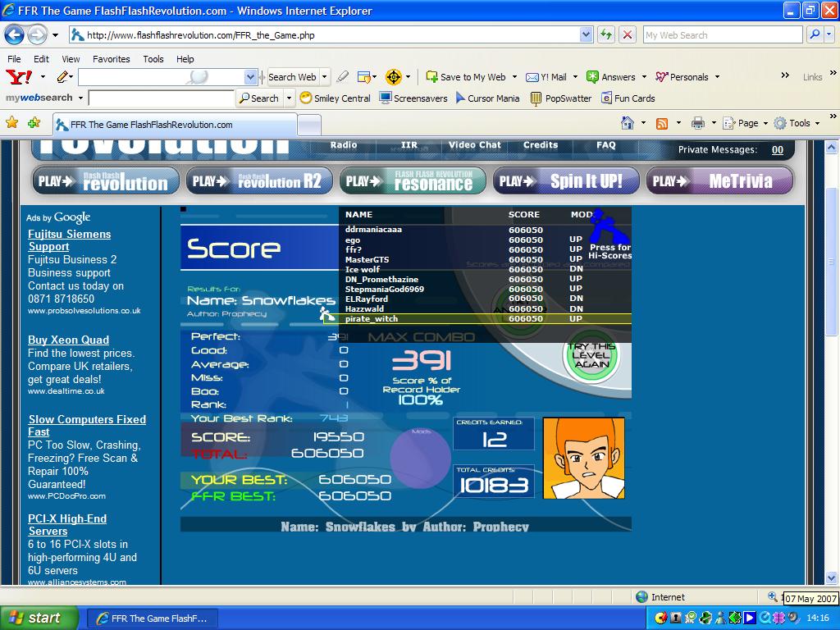This screenshot has width=840, height=630.
Task: Click the Refresh page icon
Action: coord(606,35)
